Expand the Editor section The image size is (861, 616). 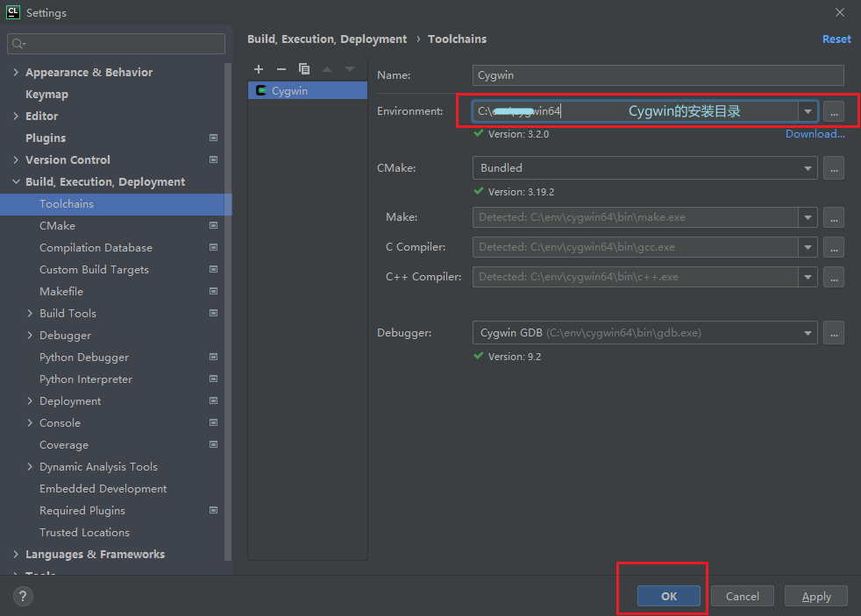(16, 116)
